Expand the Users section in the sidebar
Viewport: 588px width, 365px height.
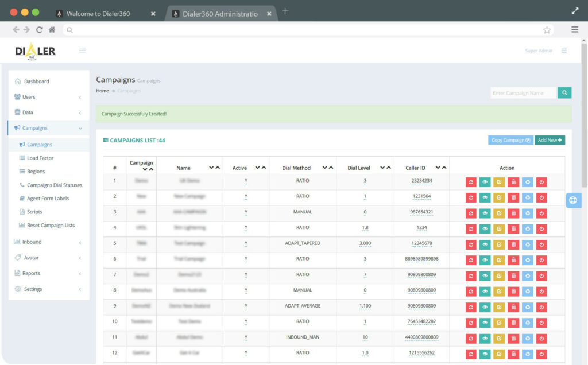click(x=29, y=96)
